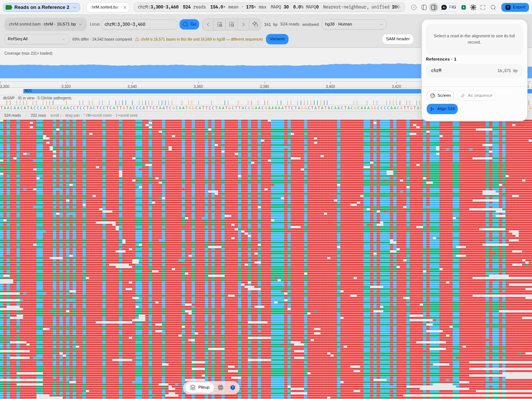Choose the Screen option in side panel

[440, 96]
